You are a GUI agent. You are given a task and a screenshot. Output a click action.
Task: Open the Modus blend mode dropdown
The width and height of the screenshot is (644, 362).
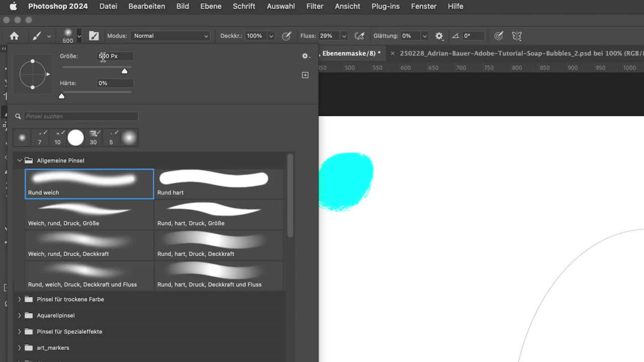(x=170, y=36)
